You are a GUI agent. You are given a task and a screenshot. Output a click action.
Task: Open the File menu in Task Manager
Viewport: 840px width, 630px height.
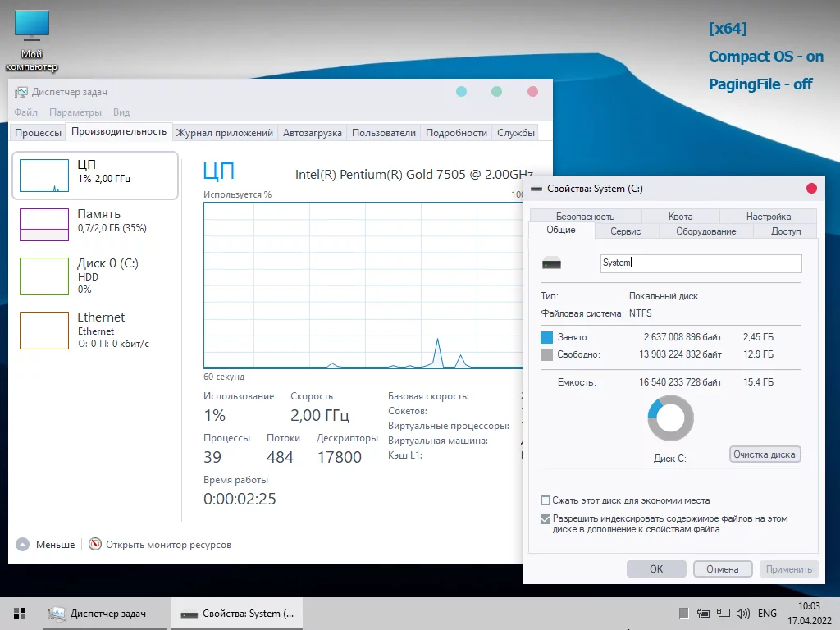click(25, 112)
